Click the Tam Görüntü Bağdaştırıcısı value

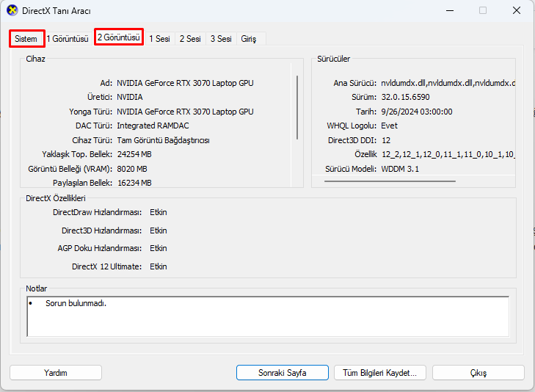tap(163, 140)
